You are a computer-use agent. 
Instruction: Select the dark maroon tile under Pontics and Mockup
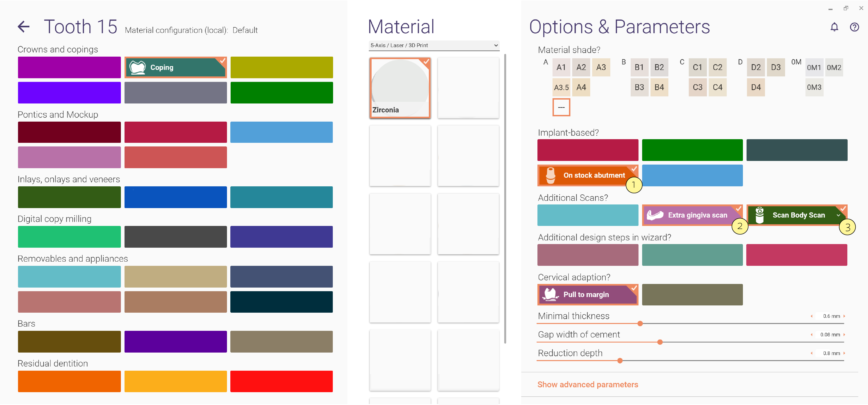tap(69, 132)
